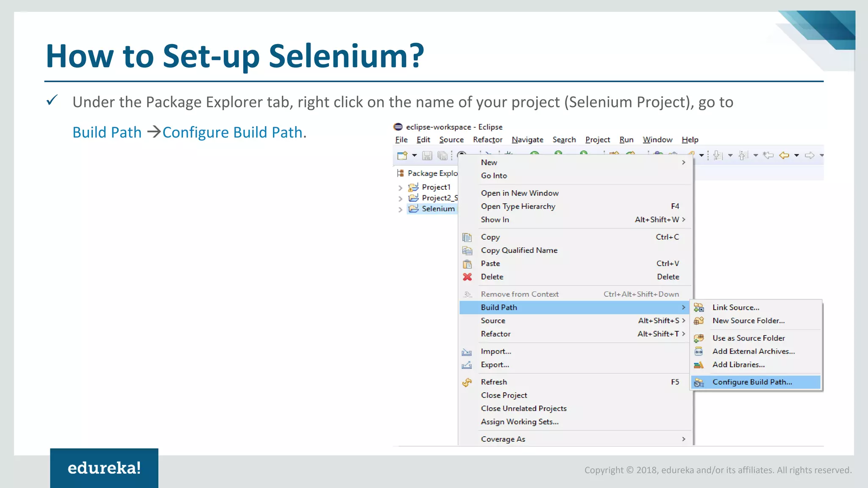The image size is (868, 488).
Task: Click the New Source Folder icon
Action: click(x=698, y=321)
